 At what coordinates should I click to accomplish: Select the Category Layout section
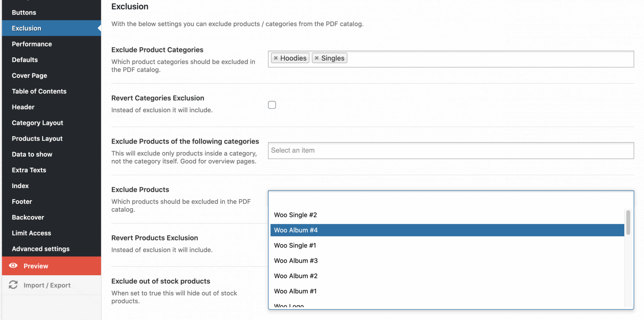[x=37, y=123]
